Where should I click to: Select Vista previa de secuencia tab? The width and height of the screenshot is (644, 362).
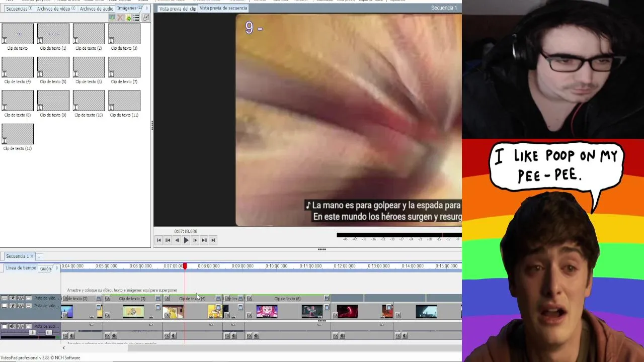pos(223,8)
